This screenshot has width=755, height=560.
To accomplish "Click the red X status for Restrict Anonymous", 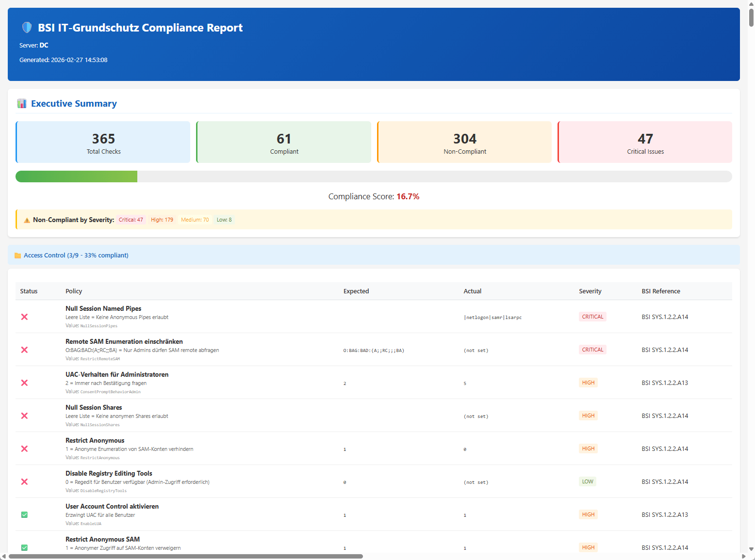I will pos(24,448).
